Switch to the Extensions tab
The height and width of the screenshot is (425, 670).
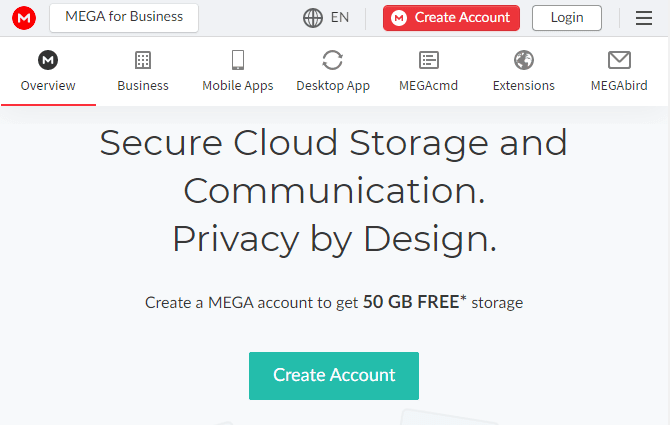524,71
